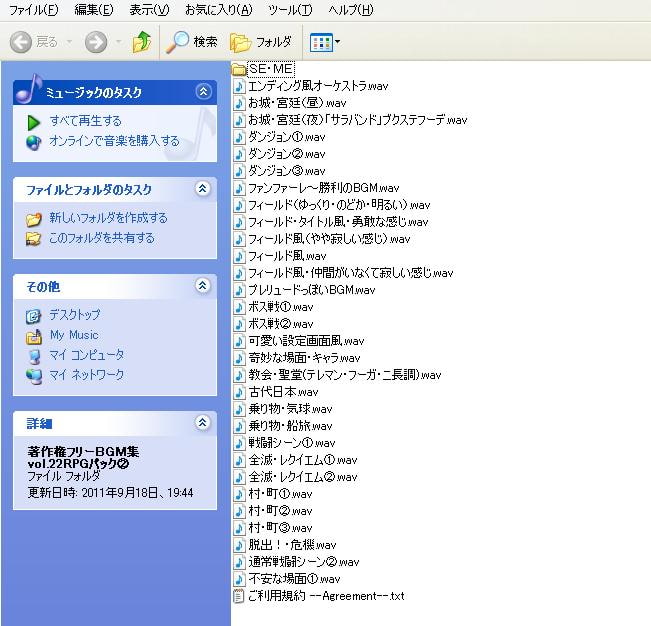Viewport: 651px width, 626px height.
Task: Open the Views dropdown button
Action: click(325, 42)
